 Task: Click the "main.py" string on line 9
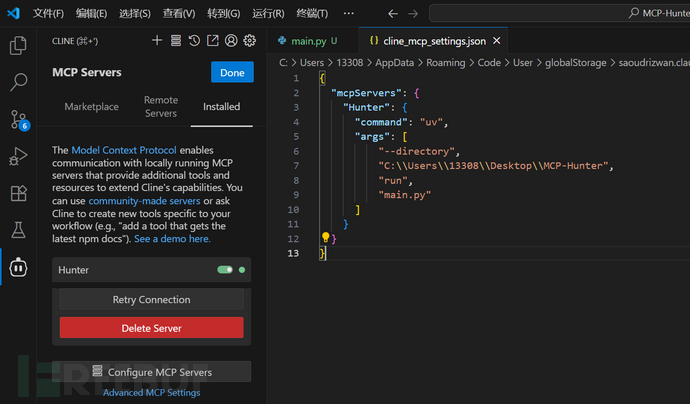point(404,195)
